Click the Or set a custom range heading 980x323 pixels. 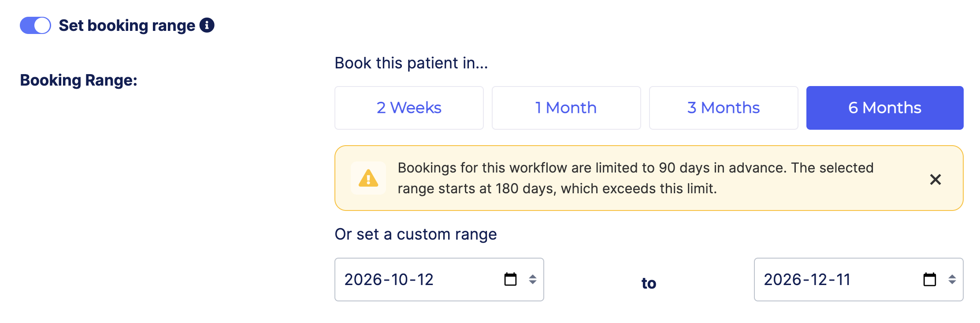416,234
